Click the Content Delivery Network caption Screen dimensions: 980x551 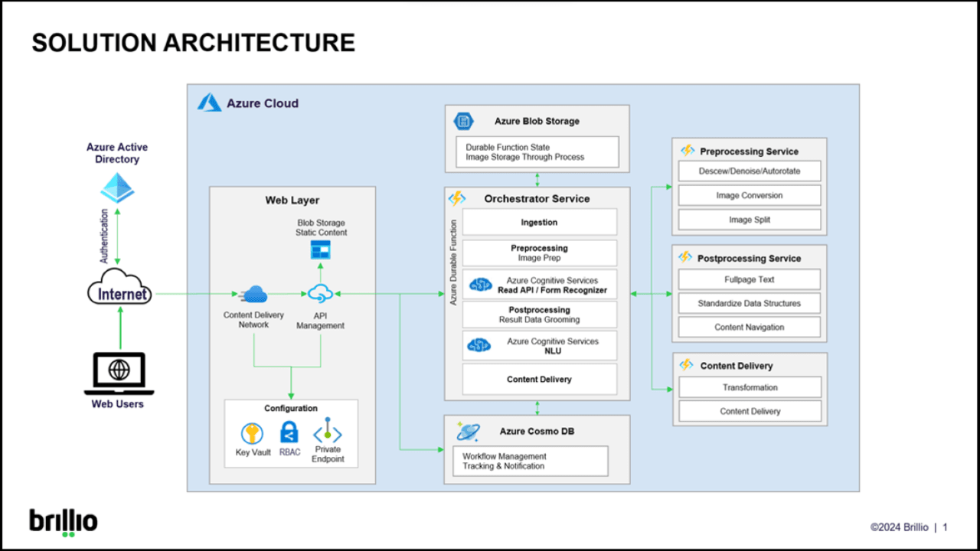click(253, 320)
